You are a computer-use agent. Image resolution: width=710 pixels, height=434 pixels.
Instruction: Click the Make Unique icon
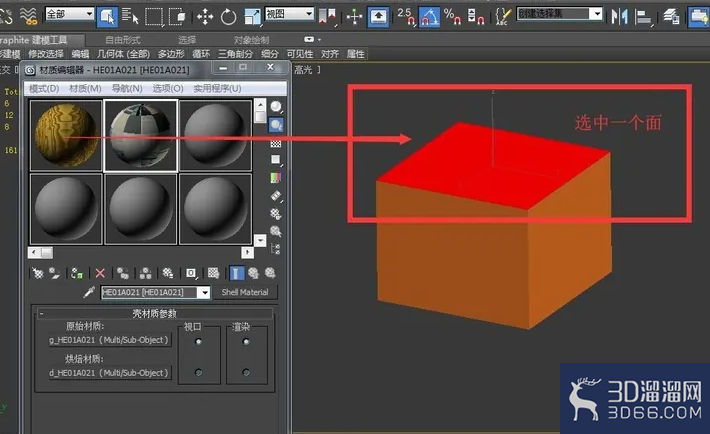(145, 273)
